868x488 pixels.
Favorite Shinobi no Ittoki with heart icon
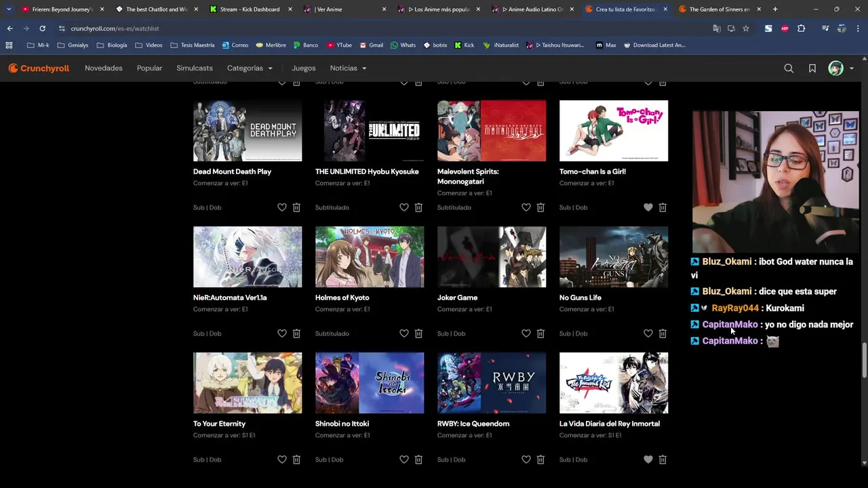coord(404,460)
